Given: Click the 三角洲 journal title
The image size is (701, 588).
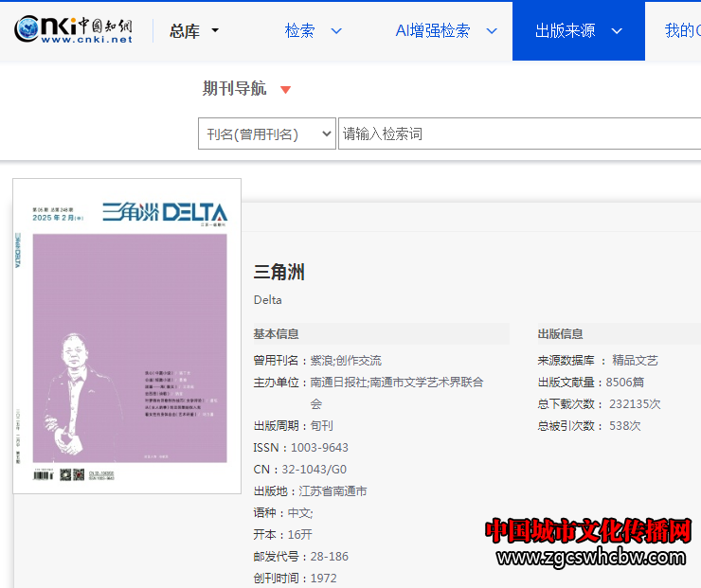Looking at the screenshot, I should click(x=279, y=273).
